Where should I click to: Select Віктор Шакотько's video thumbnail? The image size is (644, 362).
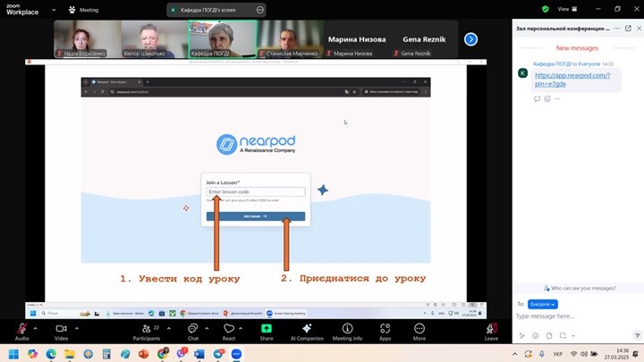click(x=155, y=39)
